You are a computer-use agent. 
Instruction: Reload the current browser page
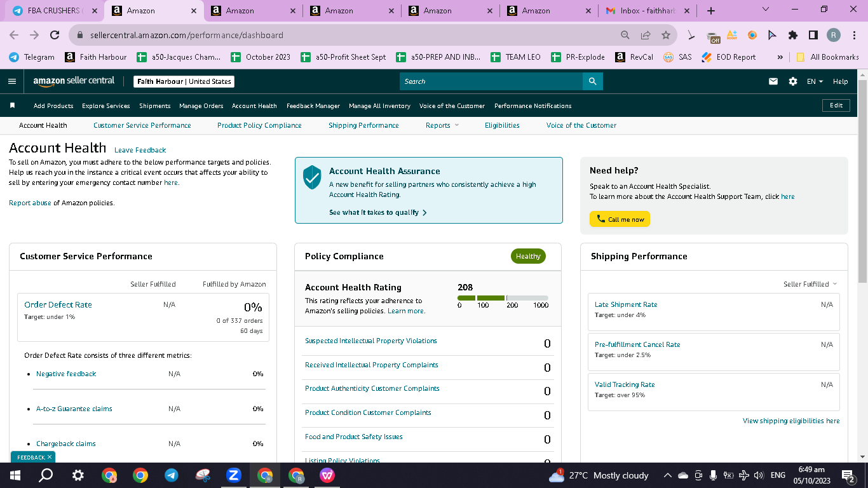(x=55, y=35)
